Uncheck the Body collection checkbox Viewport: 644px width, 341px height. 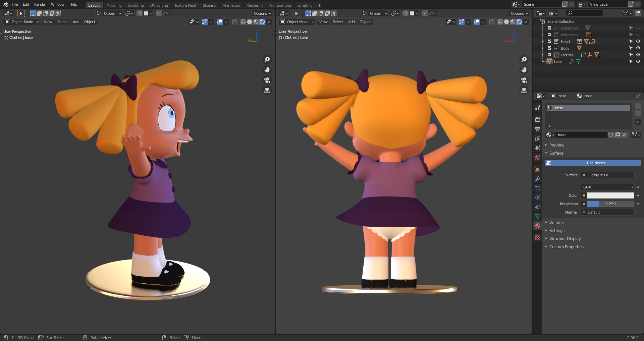(x=549, y=48)
